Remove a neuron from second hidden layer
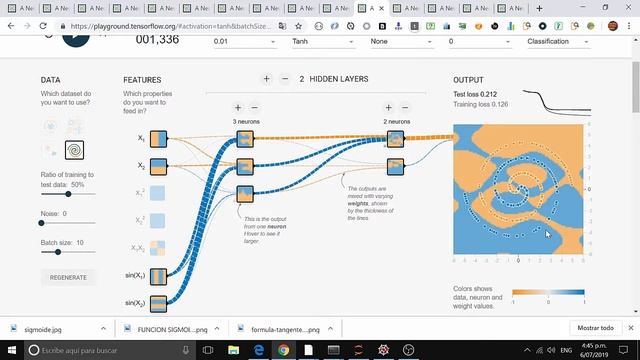 [405, 108]
